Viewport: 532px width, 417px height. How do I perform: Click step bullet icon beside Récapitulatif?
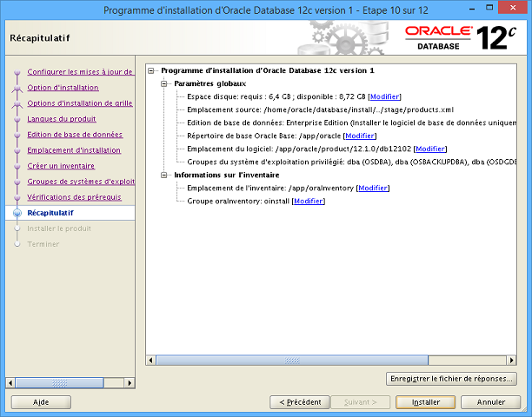(x=17, y=213)
